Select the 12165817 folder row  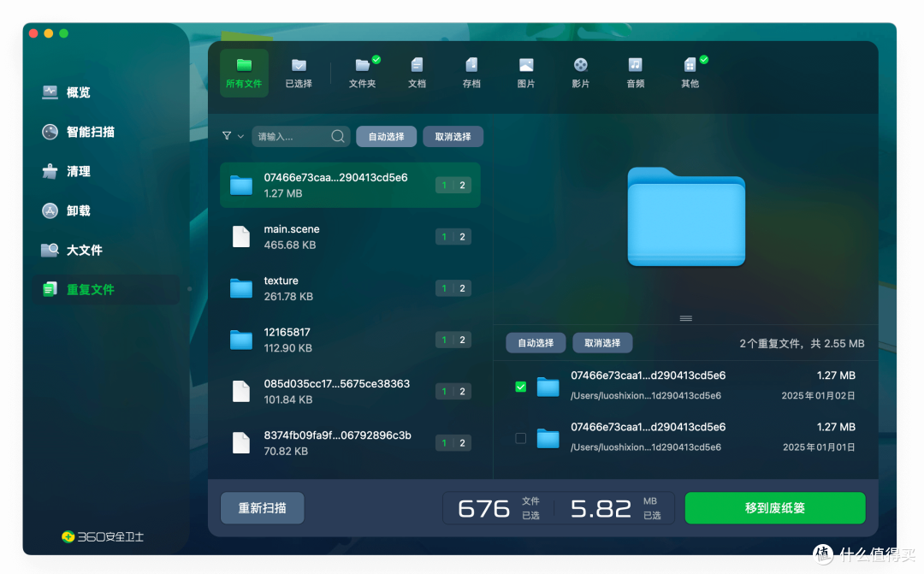pyautogui.click(x=350, y=340)
